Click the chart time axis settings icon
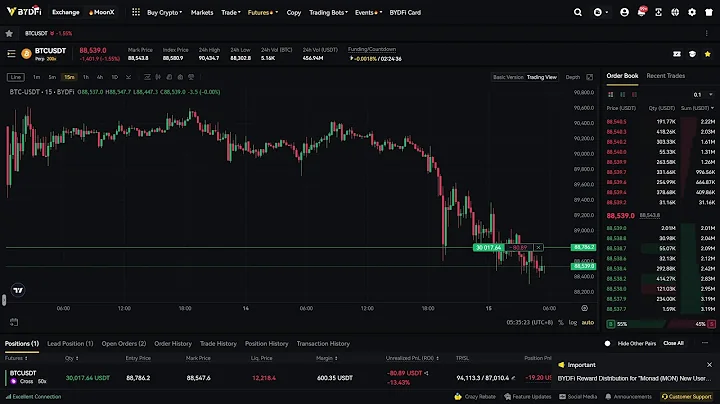This screenshot has width=720, height=404. tap(585, 308)
